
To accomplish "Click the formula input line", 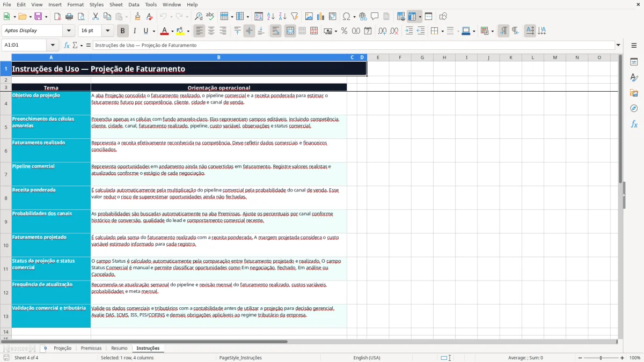I will (x=354, y=45).
